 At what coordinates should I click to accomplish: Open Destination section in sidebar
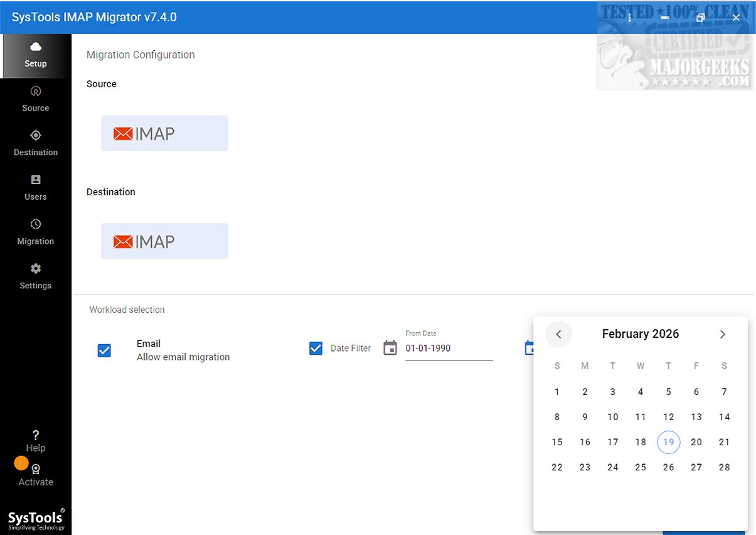pyautogui.click(x=36, y=144)
